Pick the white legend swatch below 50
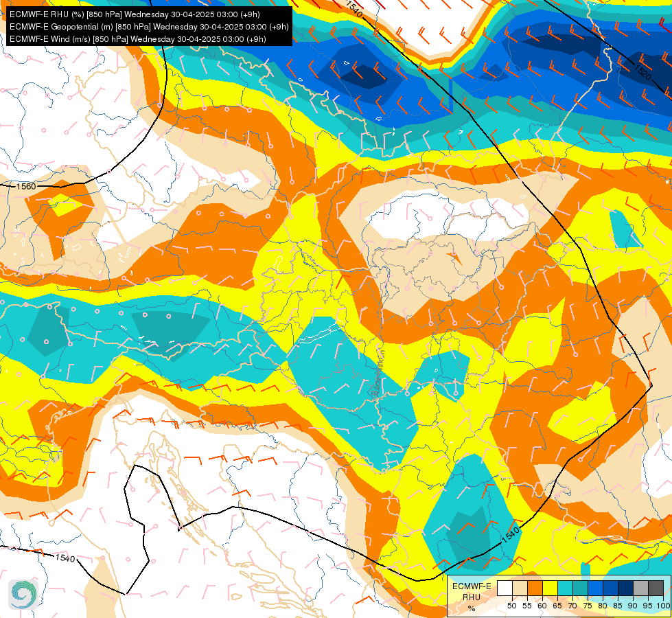Viewport: 672px width, 618px height. pyautogui.click(x=505, y=588)
